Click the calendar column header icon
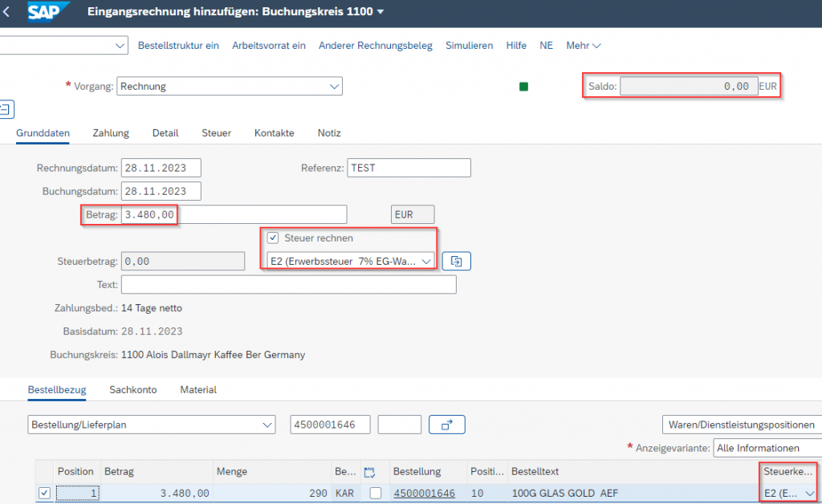 [x=369, y=472]
